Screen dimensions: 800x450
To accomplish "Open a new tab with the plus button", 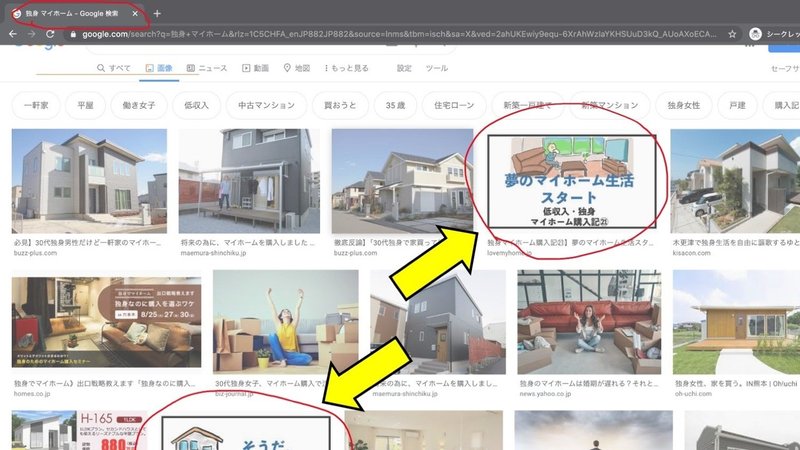I will click(x=157, y=14).
